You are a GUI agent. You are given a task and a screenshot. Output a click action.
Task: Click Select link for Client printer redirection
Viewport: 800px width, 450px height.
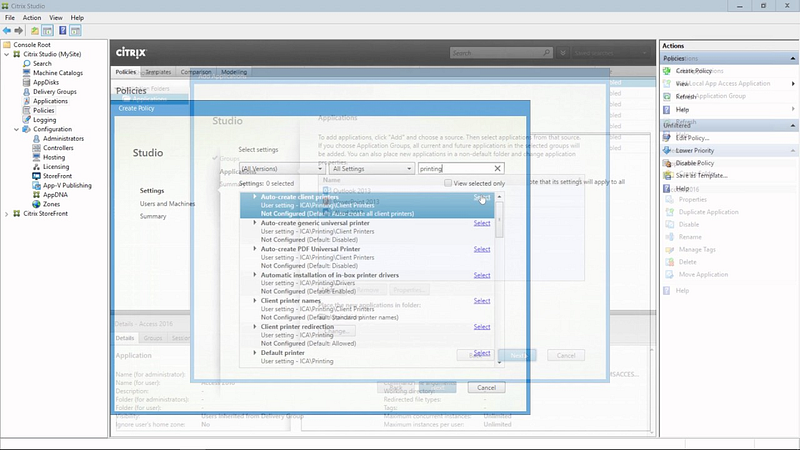[482, 327]
